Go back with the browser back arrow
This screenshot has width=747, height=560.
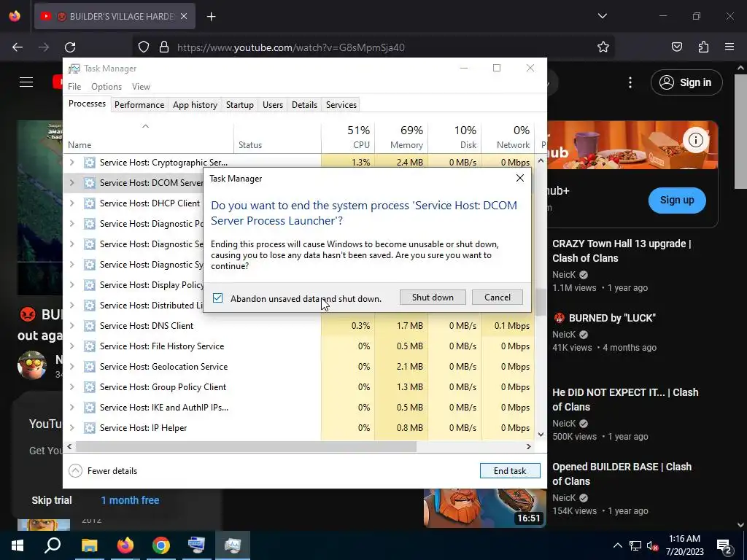(x=18, y=47)
